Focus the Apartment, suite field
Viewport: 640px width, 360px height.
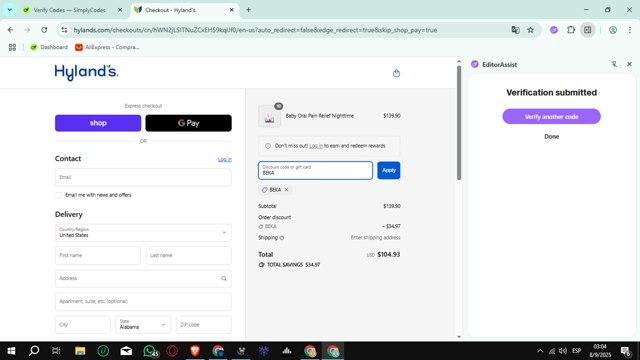point(143,302)
